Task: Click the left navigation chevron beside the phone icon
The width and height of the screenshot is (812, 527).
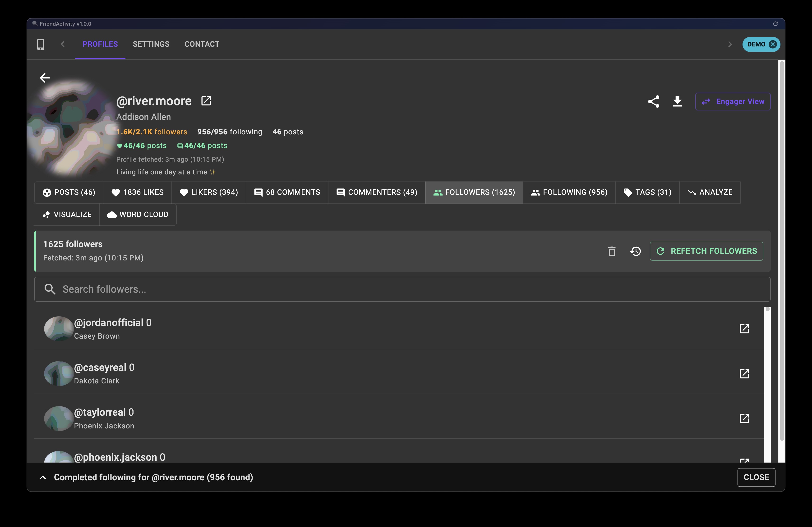Action: click(62, 44)
